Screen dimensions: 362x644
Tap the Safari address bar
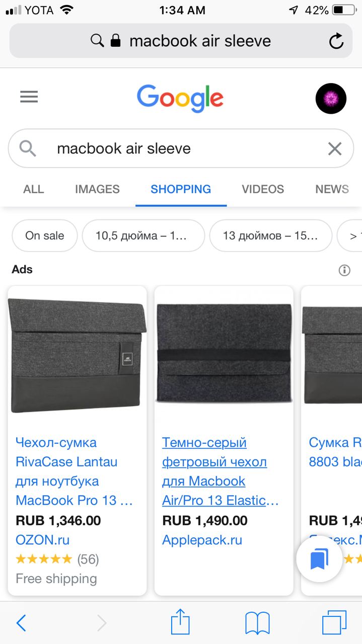(181, 41)
